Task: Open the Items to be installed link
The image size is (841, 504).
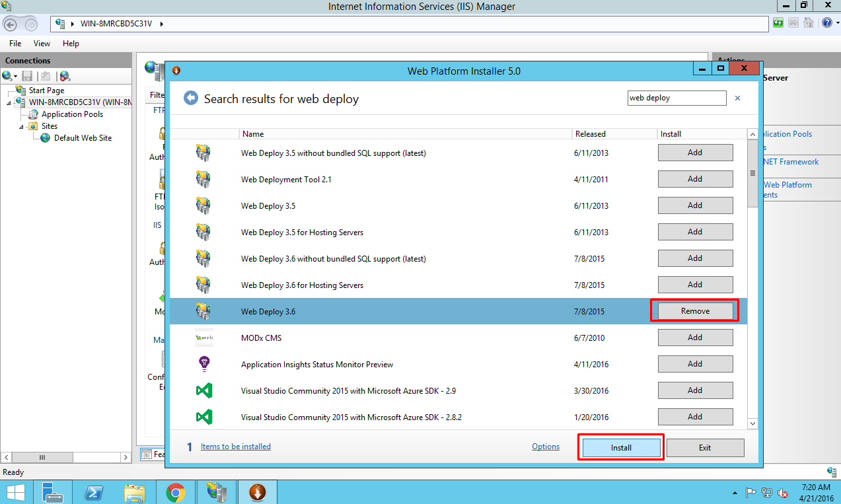Action: tap(236, 447)
